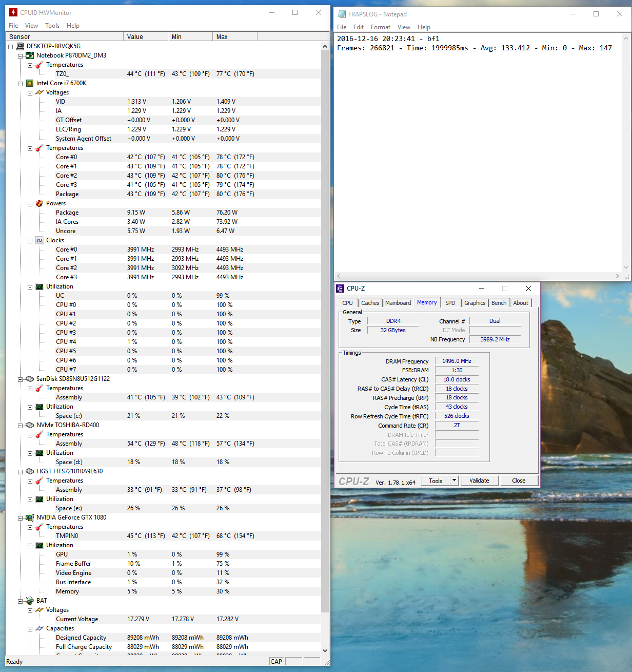Image resolution: width=632 pixels, height=672 pixels.
Task: Click the Utilization icon under Intel Core i7 6700K
Action: 39,286
